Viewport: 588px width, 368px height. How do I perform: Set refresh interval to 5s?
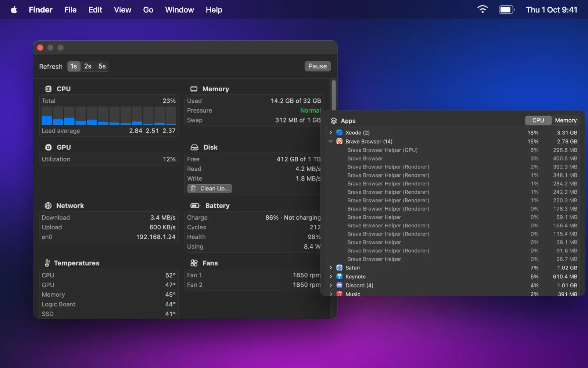click(x=102, y=66)
